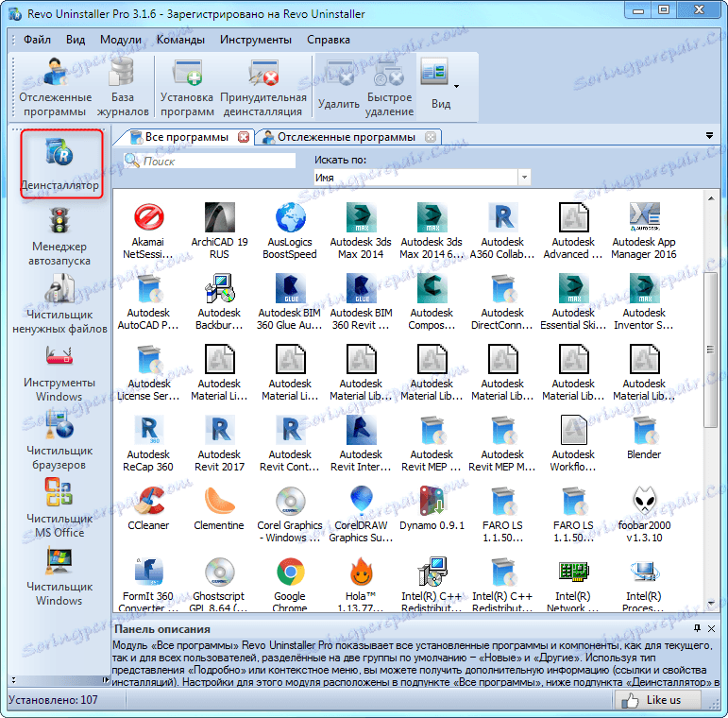728x718 pixels.
Task: Click Установка программ toolbar button
Action: point(187,87)
